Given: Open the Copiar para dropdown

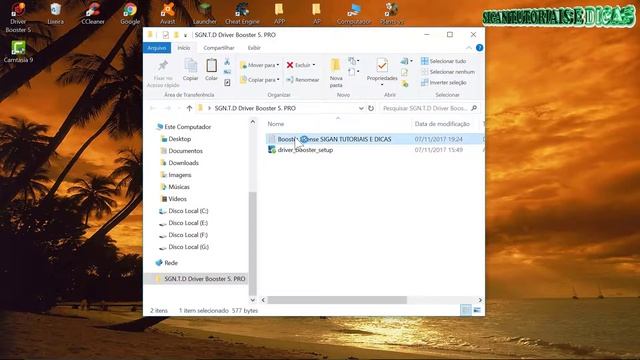Looking at the screenshot, I should pyautogui.click(x=260, y=80).
